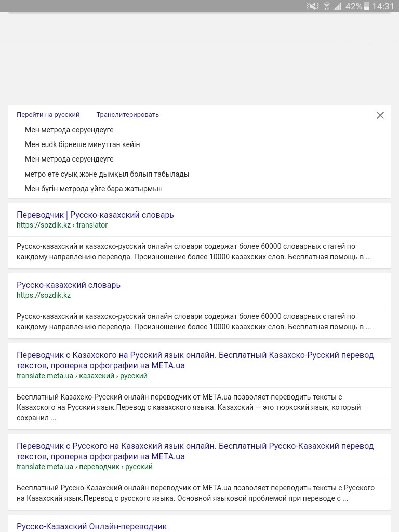Open 'Русско-казахский словарь' result title
Image resolution: width=399 pixels, height=532 pixels.
[69, 285]
